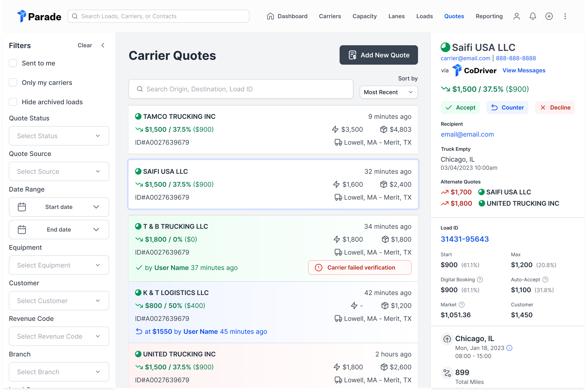Click Digital Booking help question icon
The width and height of the screenshot is (587, 392).
point(480,279)
